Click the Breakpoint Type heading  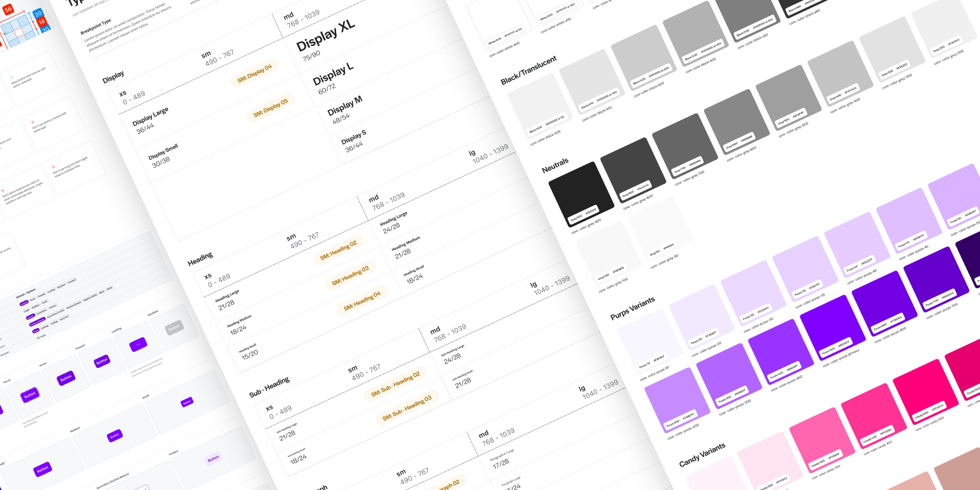(96, 27)
